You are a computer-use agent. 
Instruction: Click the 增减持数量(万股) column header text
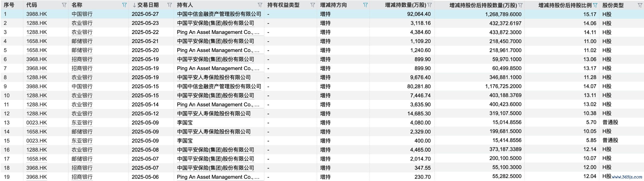(x=405, y=5)
